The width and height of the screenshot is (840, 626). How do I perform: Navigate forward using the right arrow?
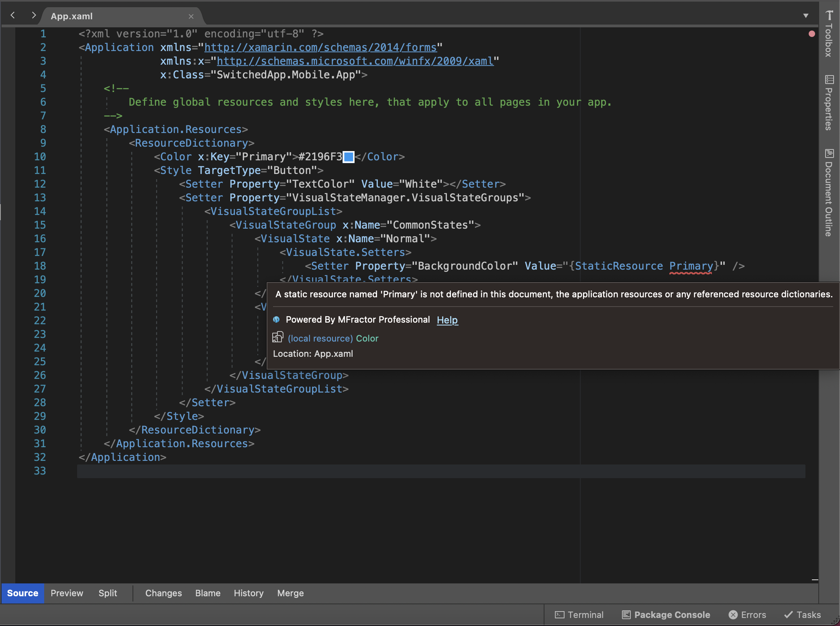[x=34, y=15]
